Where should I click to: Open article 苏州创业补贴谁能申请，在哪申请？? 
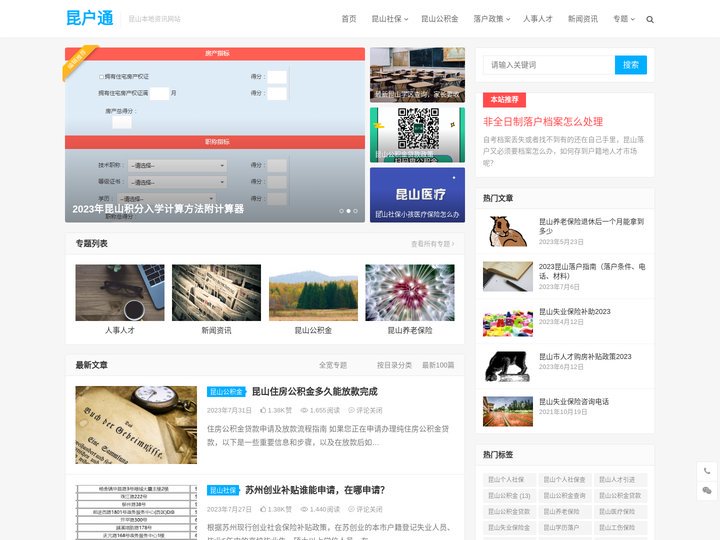click(315, 490)
